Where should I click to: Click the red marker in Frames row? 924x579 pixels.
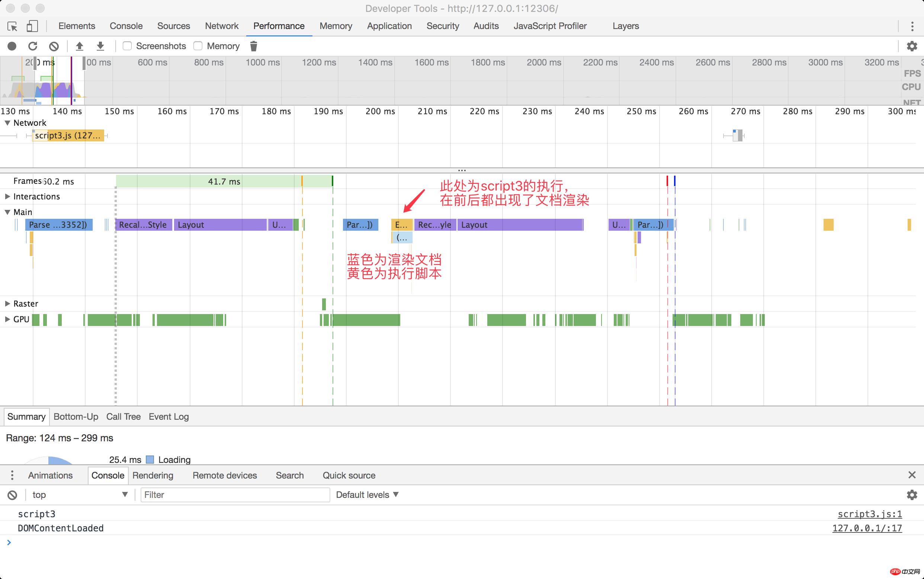coord(667,181)
